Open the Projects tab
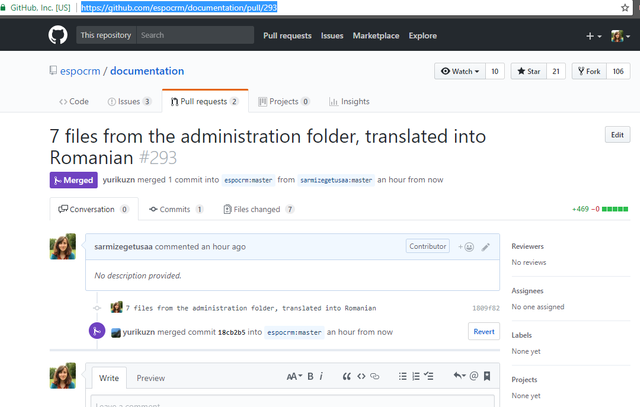Image resolution: width=640 pixels, height=407 pixels. coord(284,102)
